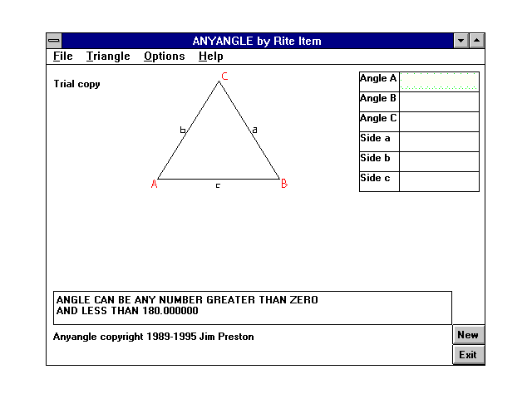The image size is (532, 399).
Task: Click the Angle B input field
Action: [439, 101]
